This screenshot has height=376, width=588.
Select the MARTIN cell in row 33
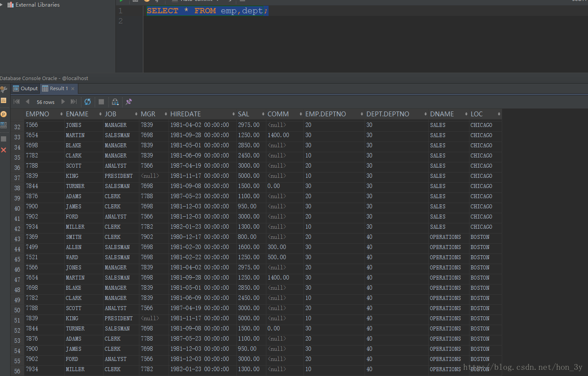[75, 135]
